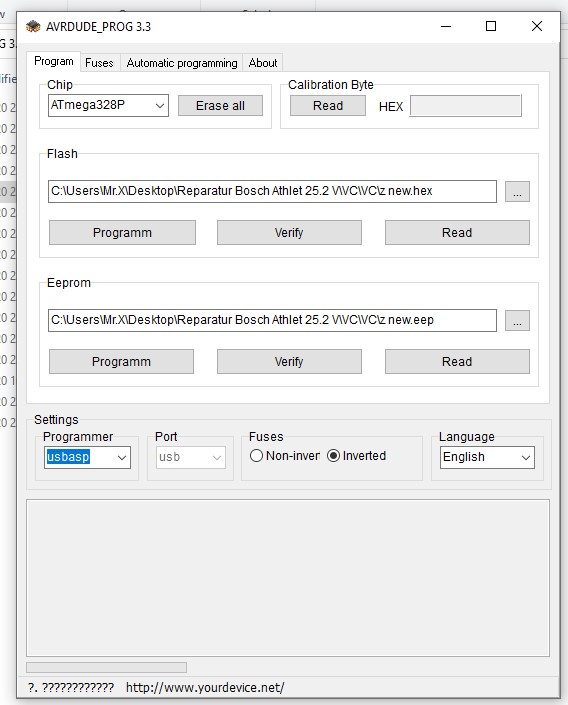Maximize the AVRDUDE_PROG window
Screen dimensions: 568x705
[491, 26]
